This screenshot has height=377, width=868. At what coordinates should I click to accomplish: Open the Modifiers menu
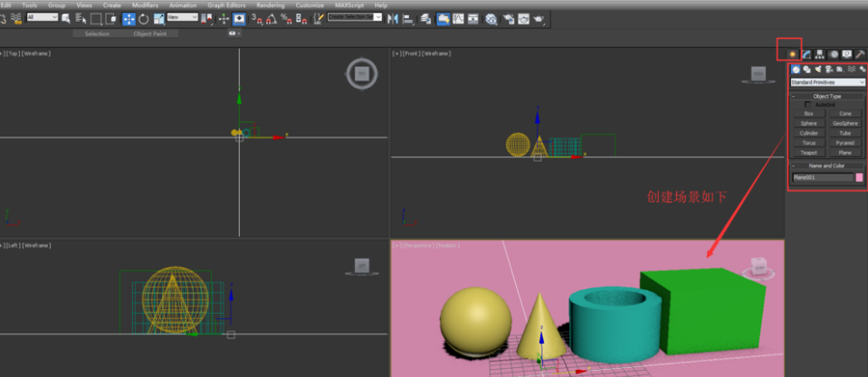145,5
